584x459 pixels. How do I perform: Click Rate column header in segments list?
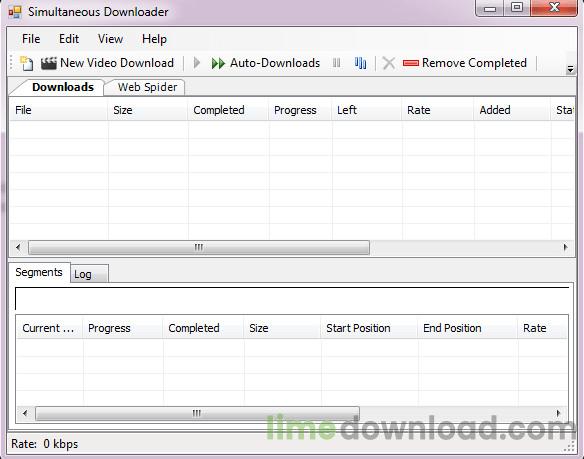tap(542, 328)
